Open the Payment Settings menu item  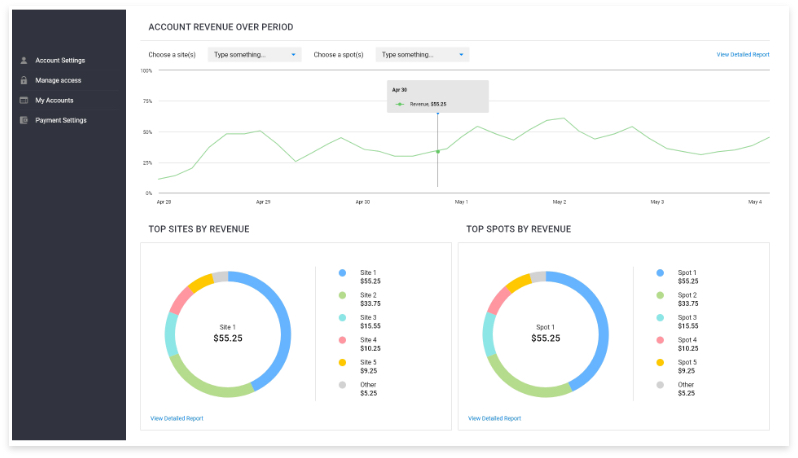[x=61, y=120]
